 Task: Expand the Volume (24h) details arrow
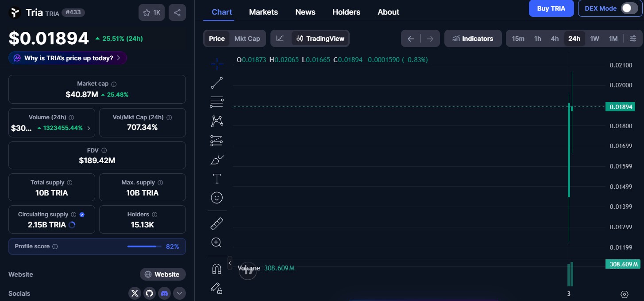point(89,128)
